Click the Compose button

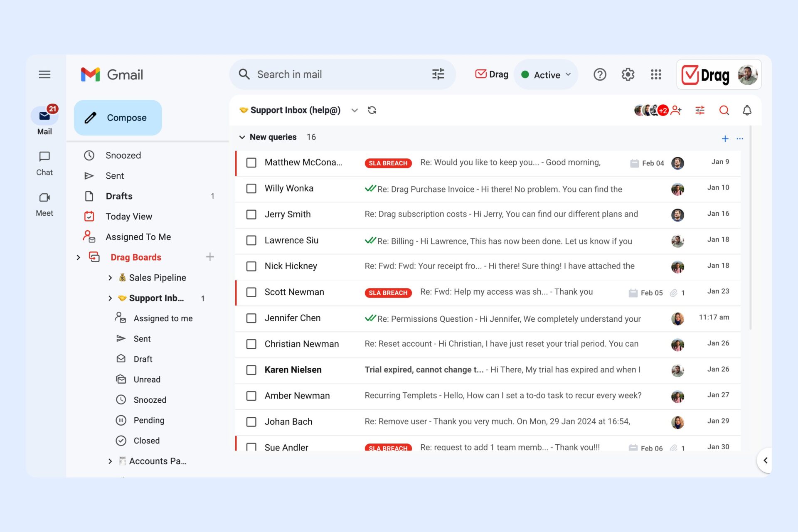118,118
